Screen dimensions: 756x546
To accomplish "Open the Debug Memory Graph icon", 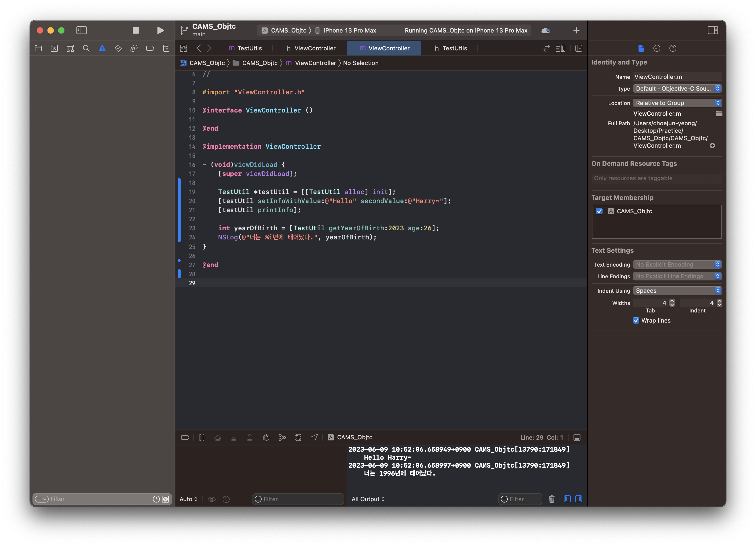I will click(x=282, y=437).
